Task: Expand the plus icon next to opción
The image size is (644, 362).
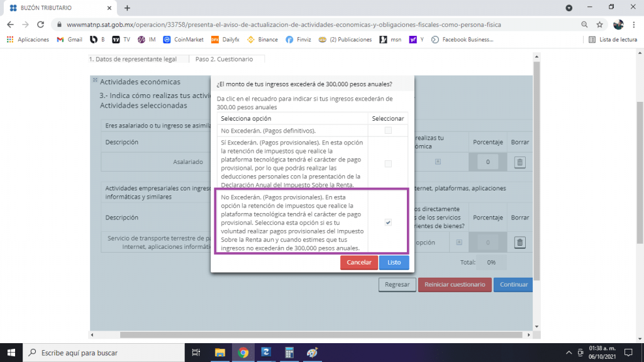Action: [x=459, y=243]
